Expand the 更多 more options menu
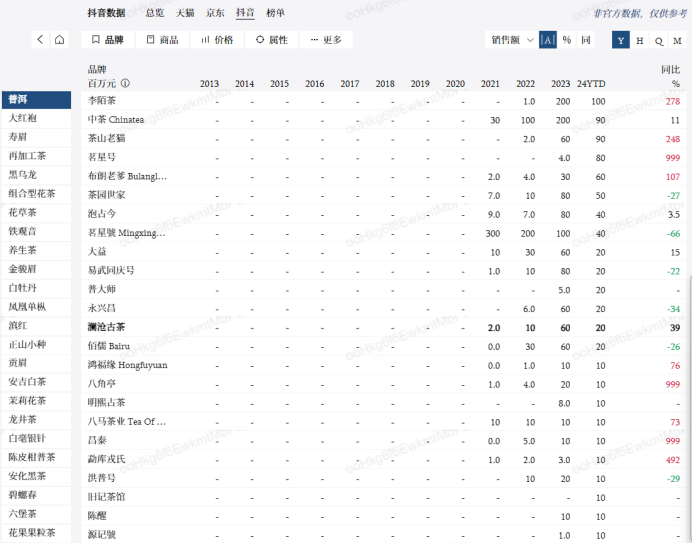Image resolution: width=693 pixels, height=543 pixels. tap(326, 40)
